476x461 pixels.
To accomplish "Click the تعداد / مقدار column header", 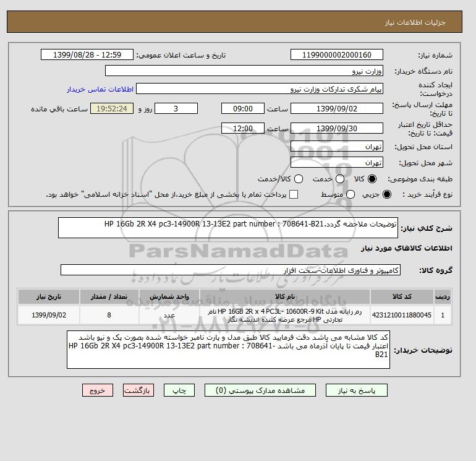I will [x=109, y=296].
